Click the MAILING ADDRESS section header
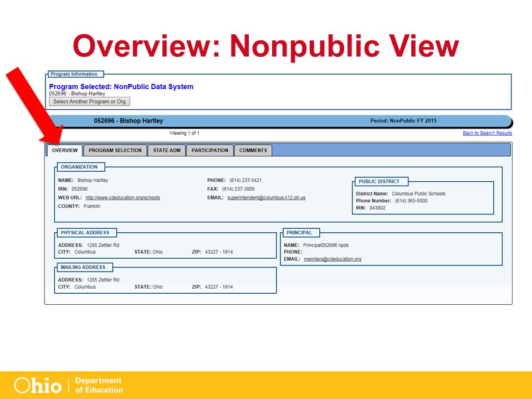 click(84, 267)
